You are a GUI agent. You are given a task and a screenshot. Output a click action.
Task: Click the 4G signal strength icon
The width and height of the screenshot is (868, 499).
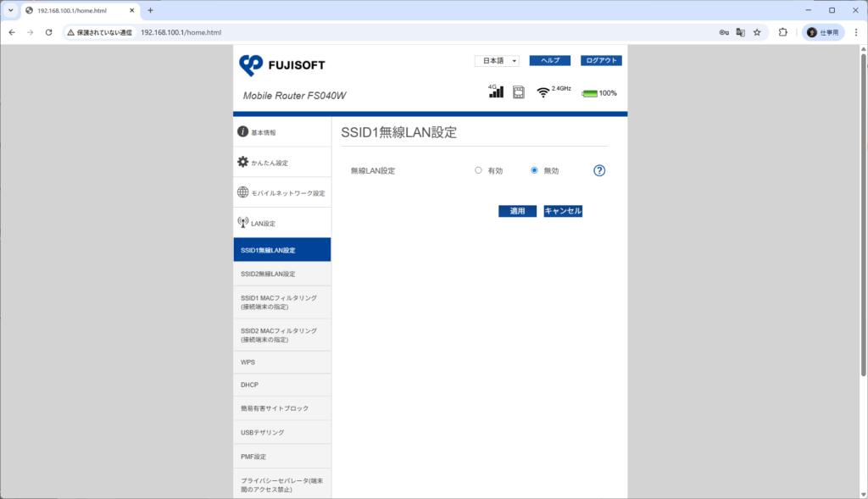pyautogui.click(x=496, y=91)
